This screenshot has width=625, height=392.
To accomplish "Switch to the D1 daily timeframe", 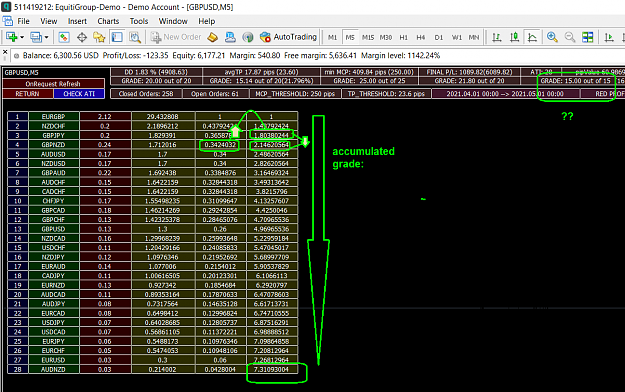I will [x=439, y=37].
